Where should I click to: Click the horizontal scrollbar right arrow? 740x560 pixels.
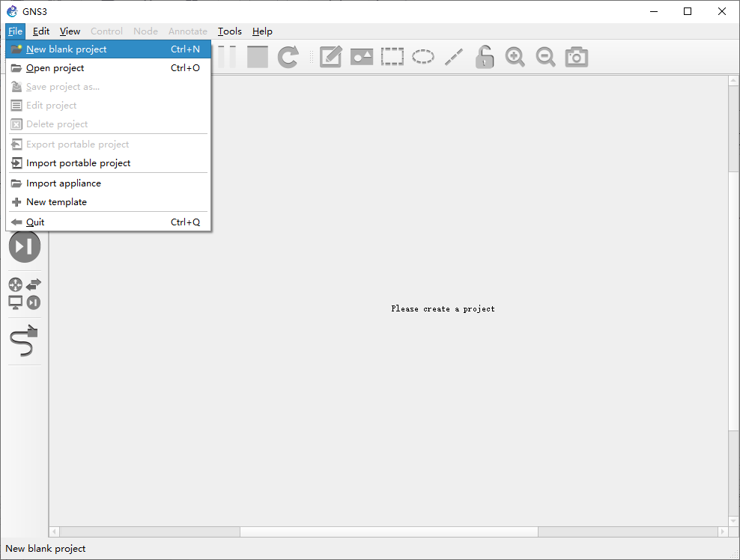(x=723, y=532)
